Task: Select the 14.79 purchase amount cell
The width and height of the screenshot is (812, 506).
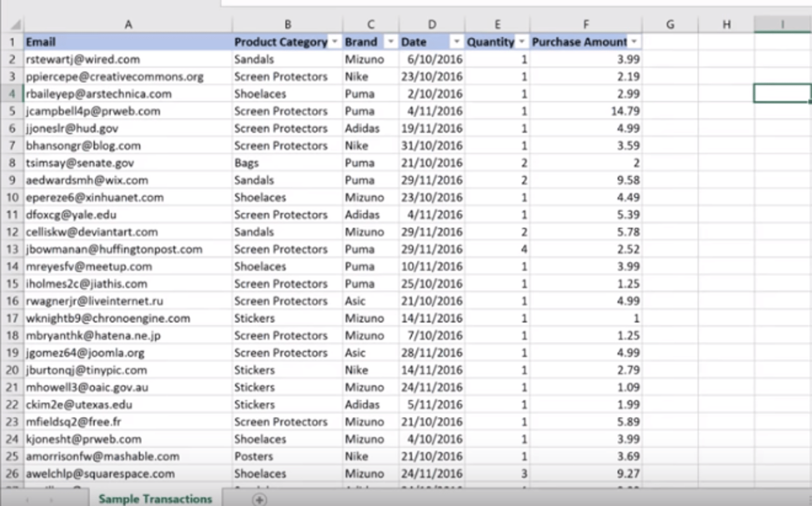Action: point(585,111)
